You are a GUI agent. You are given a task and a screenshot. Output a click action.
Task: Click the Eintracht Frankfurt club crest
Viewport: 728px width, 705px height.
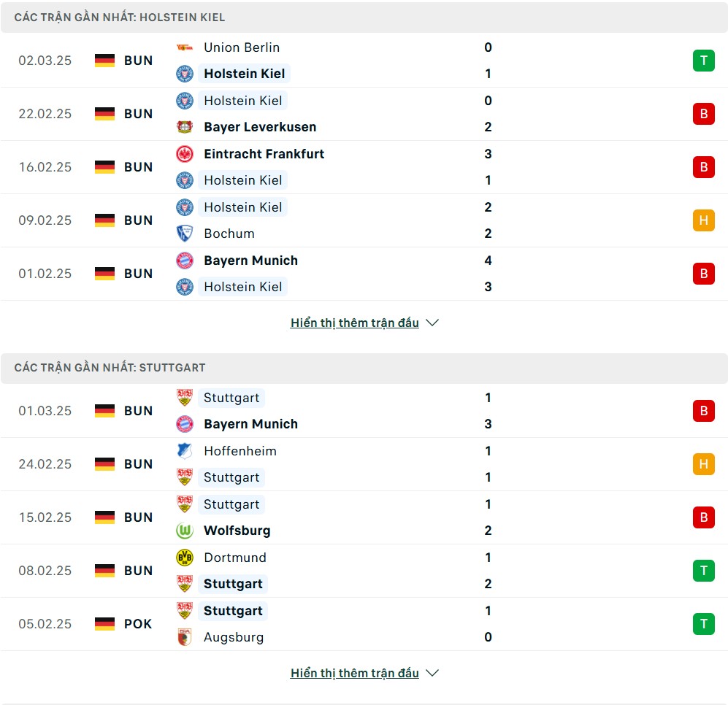[185, 154]
